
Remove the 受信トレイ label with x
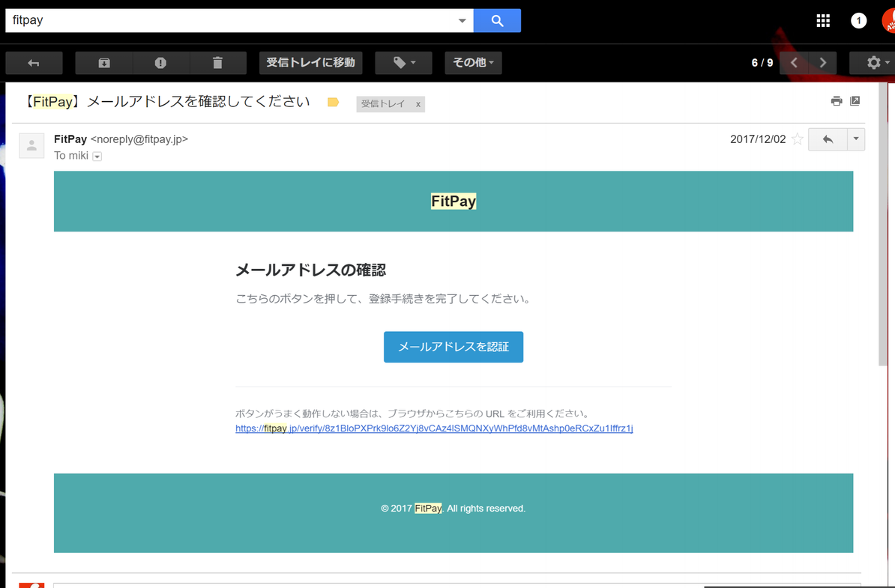pyautogui.click(x=418, y=104)
